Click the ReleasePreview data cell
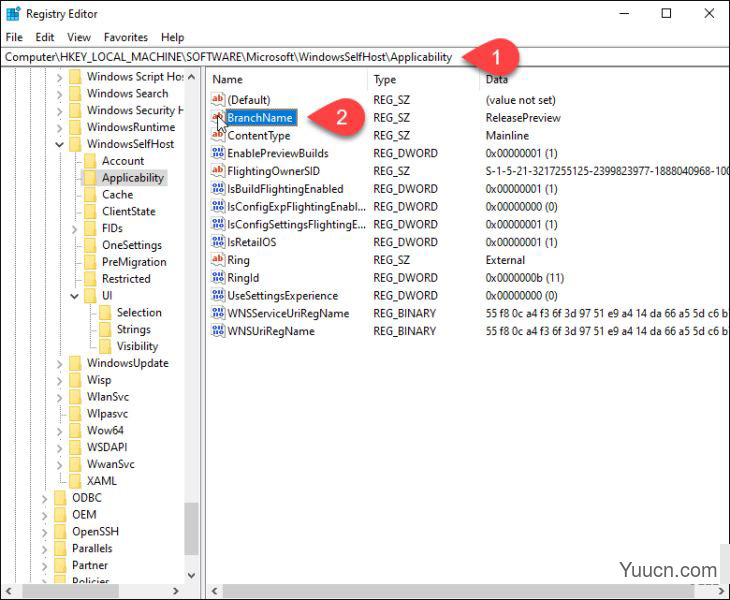730x600 pixels. pyautogui.click(x=523, y=117)
